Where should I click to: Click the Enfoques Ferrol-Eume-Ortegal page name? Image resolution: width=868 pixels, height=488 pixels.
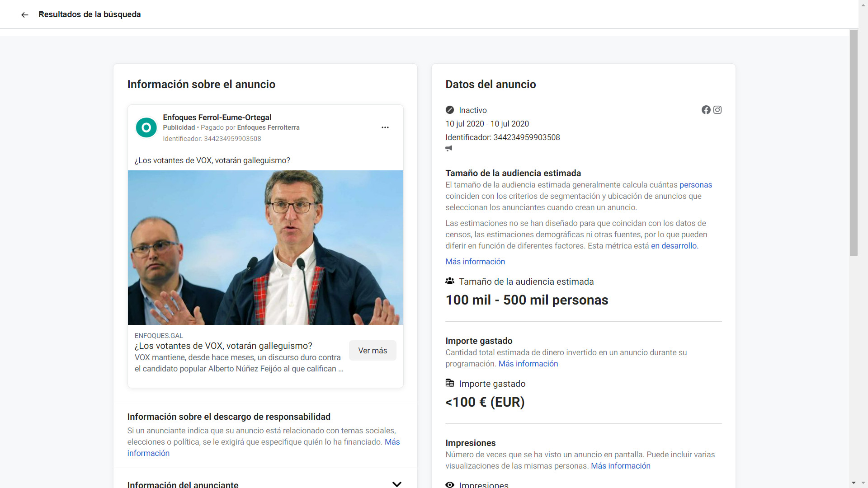pos(217,117)
